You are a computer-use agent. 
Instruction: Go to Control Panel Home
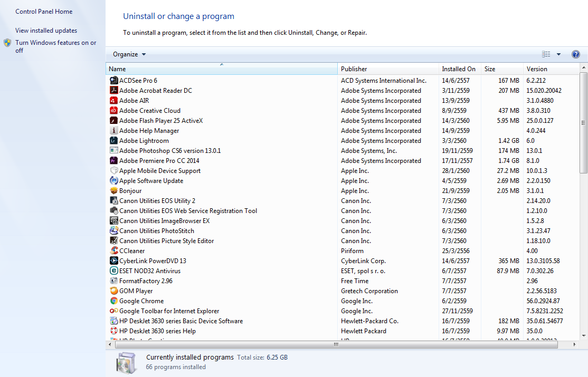click(44, 12)
